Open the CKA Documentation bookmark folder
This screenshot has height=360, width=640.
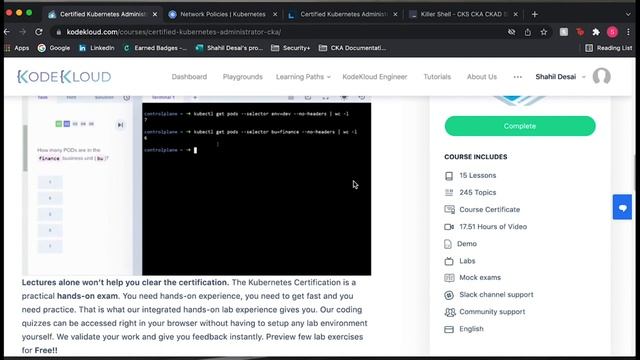click(x=352, y=48)
